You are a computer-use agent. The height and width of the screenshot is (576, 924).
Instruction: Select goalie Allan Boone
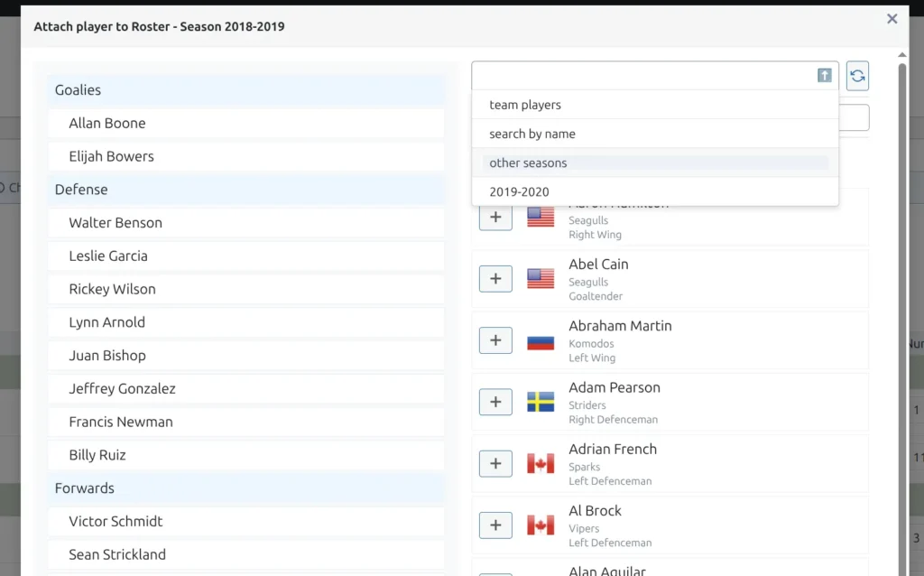click(x=246, y=123)
